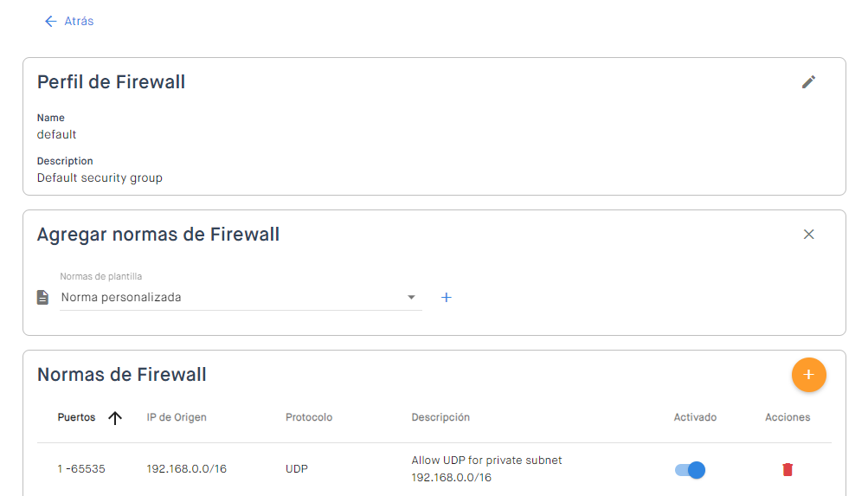868x496 pixels.
Task: Click the Descripción column header
Action: pyautogui.click(x=440, y=417)
